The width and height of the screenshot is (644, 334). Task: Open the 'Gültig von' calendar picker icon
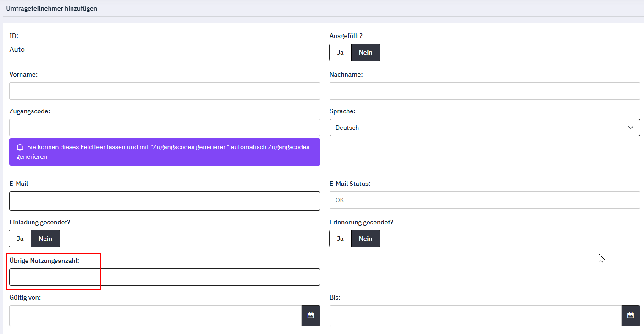311,316
